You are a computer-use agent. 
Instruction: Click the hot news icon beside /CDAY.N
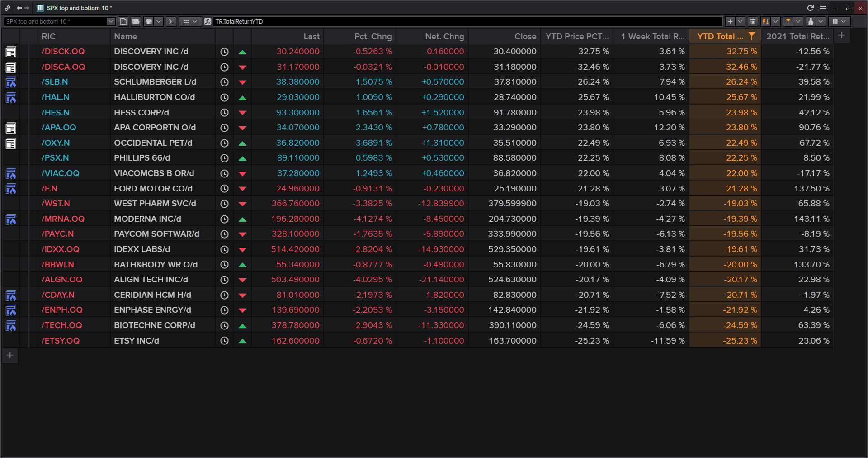[x=10, y=295]
